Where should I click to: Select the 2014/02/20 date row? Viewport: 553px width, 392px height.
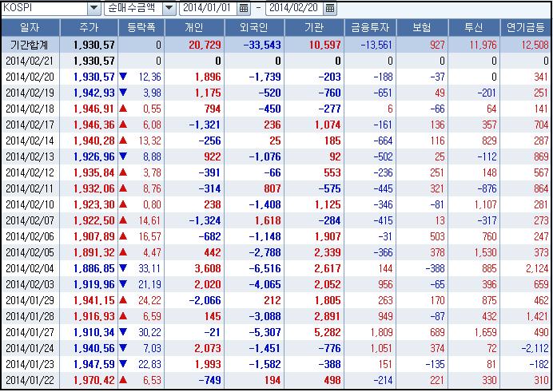pyautogui.click(x=276, y=77)
